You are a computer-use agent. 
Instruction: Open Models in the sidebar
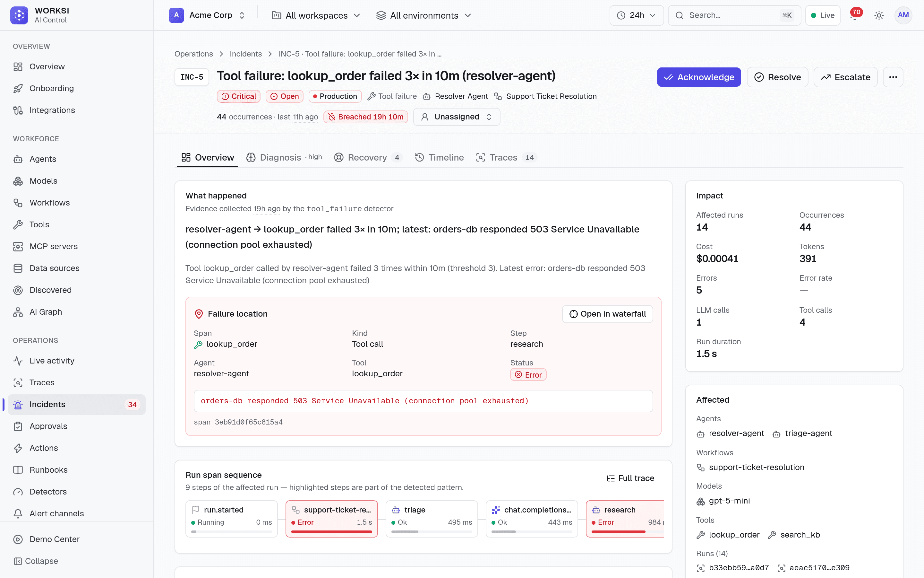pyautogui.click(x=77, y=181)
